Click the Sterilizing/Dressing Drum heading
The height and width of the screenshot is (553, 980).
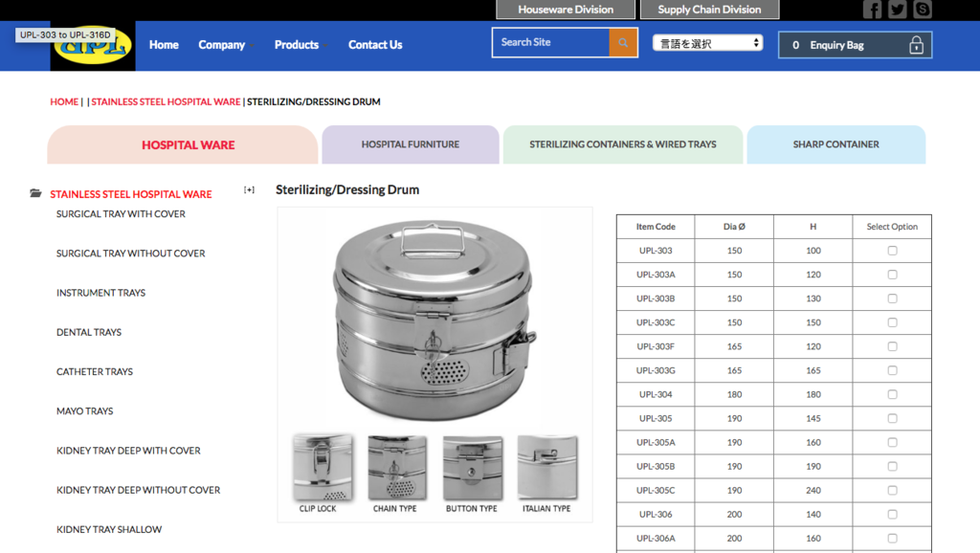pos(347,190)
